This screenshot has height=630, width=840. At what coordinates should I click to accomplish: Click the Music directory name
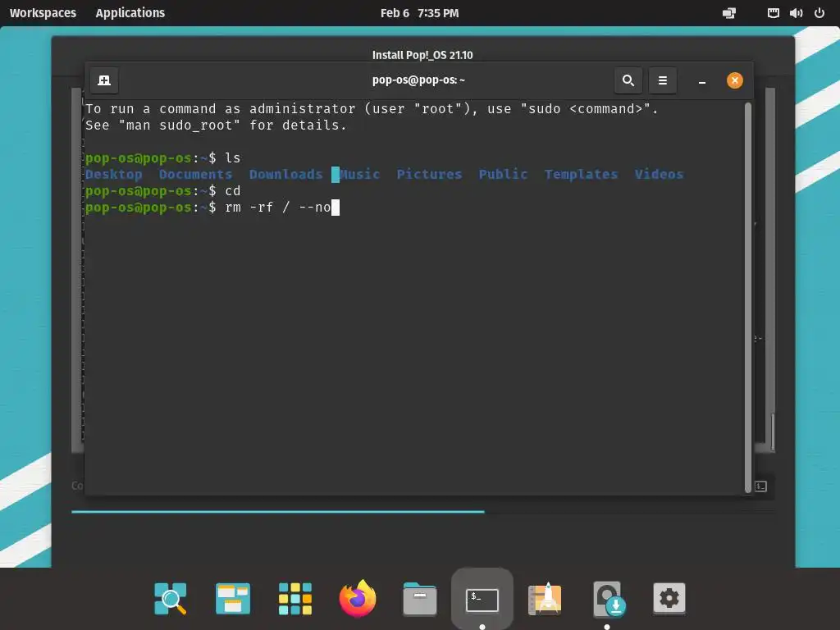point(359,175)
